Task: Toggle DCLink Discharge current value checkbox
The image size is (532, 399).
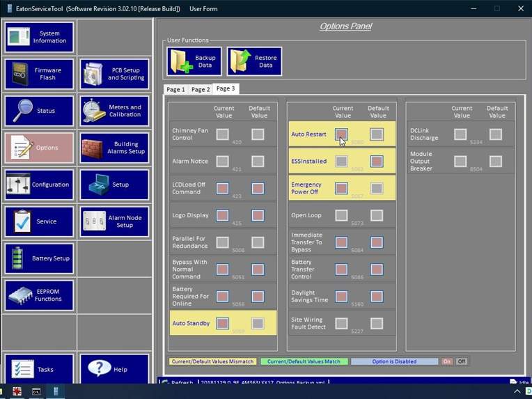Action: coord(460,134)
